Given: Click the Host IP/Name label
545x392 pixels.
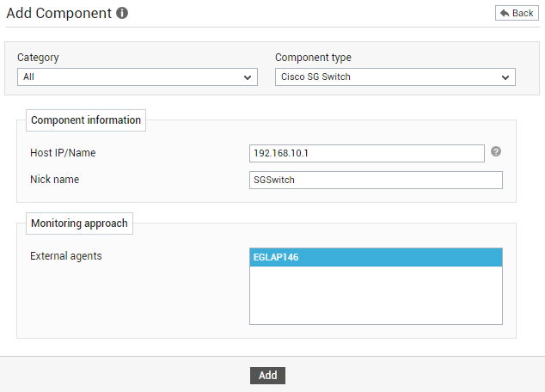Looking at the screenshot, I should tap(63, 153).
